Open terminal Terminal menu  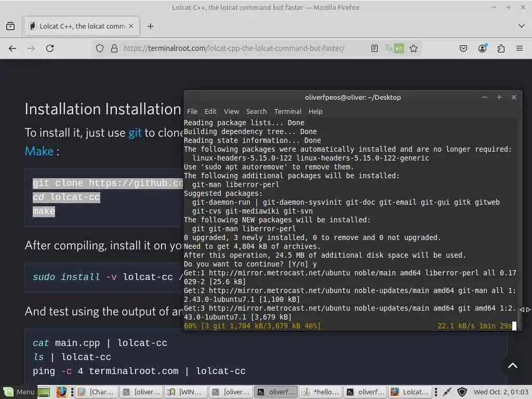coord(288,111)
